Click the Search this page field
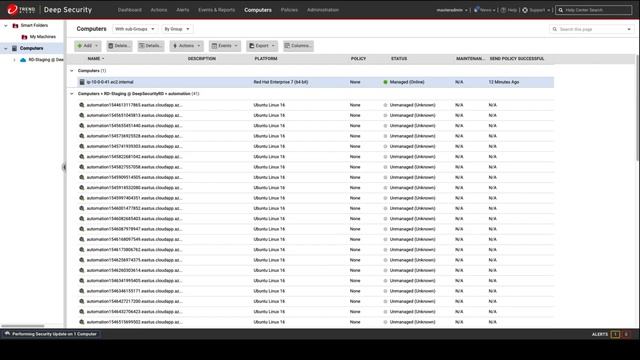This screenshot has height=360, width=640. [591, 29]
